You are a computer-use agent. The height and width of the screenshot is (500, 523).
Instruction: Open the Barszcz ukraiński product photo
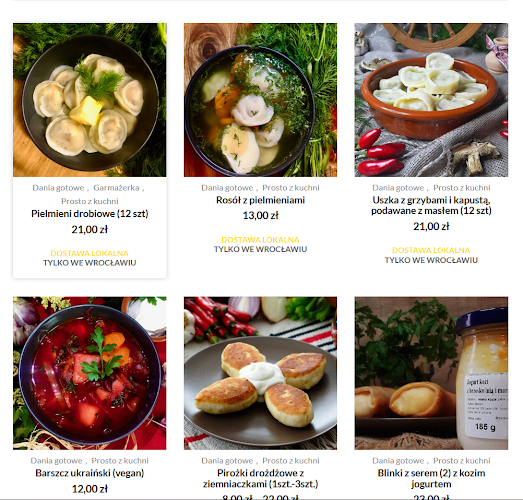tap(89, 373)
